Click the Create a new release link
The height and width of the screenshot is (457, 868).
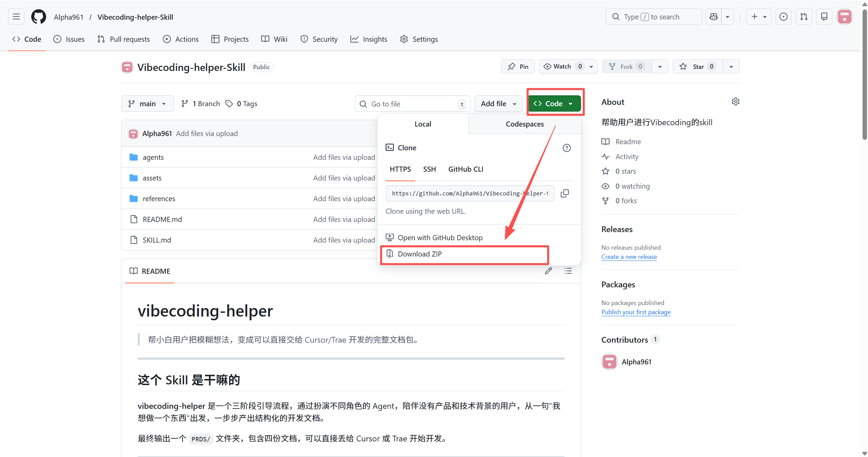coord(629,257)
